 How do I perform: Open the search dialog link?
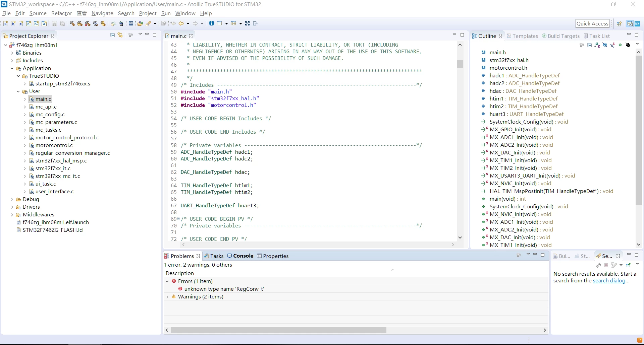[x=609, y=281]
